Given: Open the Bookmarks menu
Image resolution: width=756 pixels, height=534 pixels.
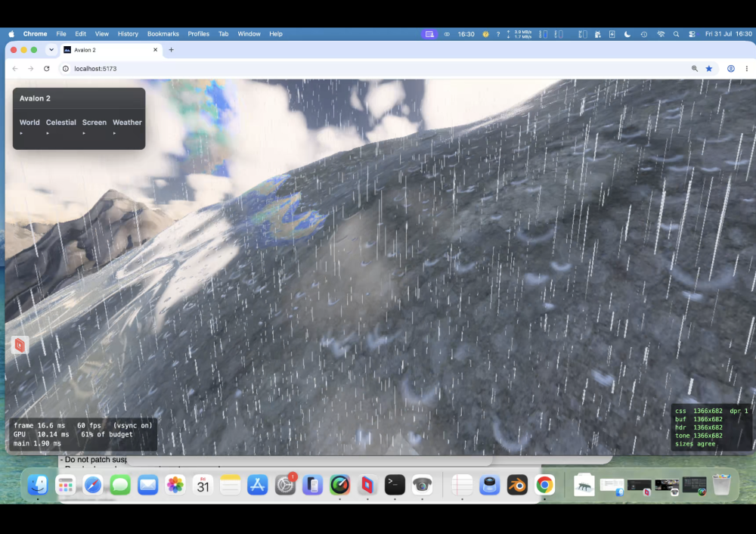Looking at the screenshot, I should [x=163, y=34].
